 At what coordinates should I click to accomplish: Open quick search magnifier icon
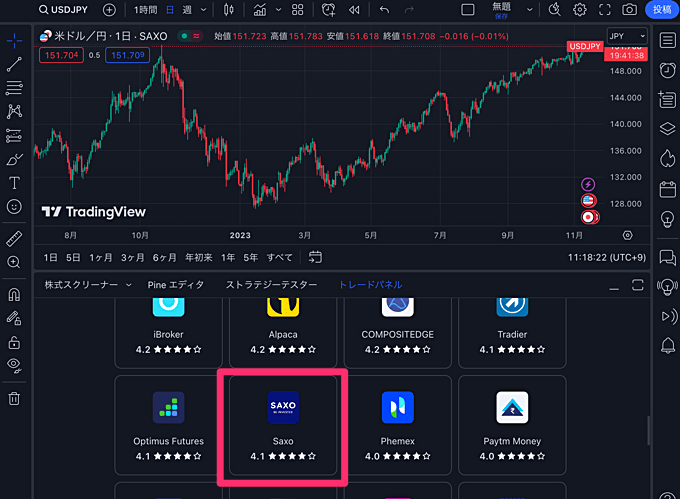click(x=555, y=10)
